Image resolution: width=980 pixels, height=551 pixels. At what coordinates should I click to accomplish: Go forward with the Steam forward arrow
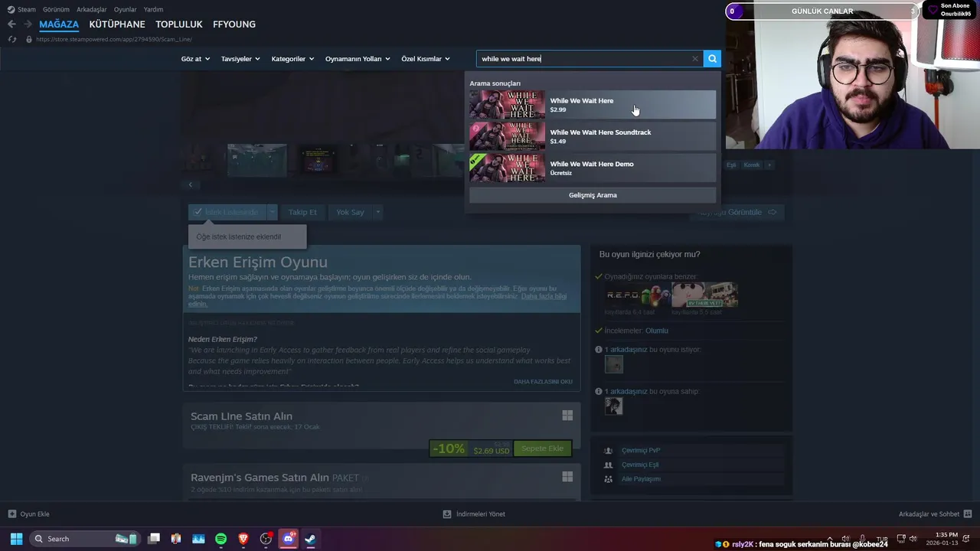tap(28, 24)
